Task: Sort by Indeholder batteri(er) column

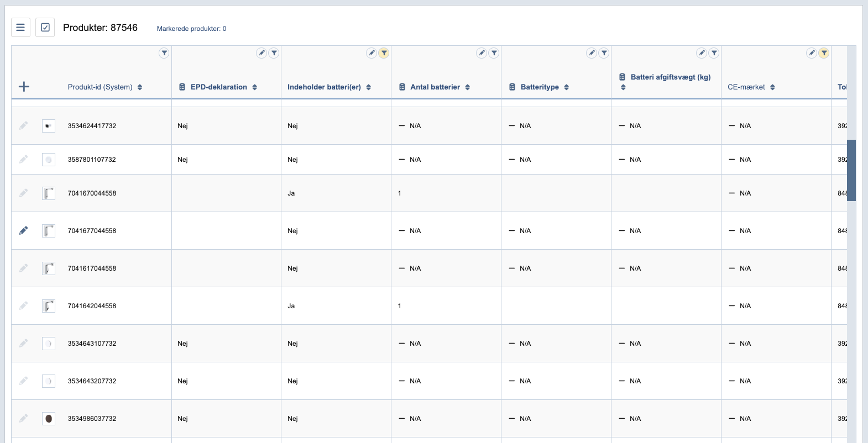Action: (x=368, y=87)
